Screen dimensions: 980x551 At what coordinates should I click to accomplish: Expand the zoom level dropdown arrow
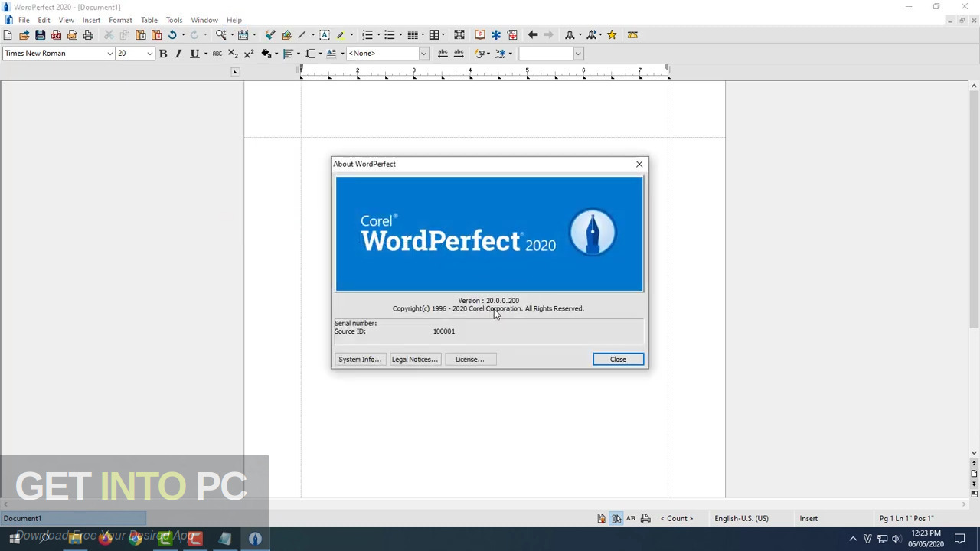(x=231, y=34)
